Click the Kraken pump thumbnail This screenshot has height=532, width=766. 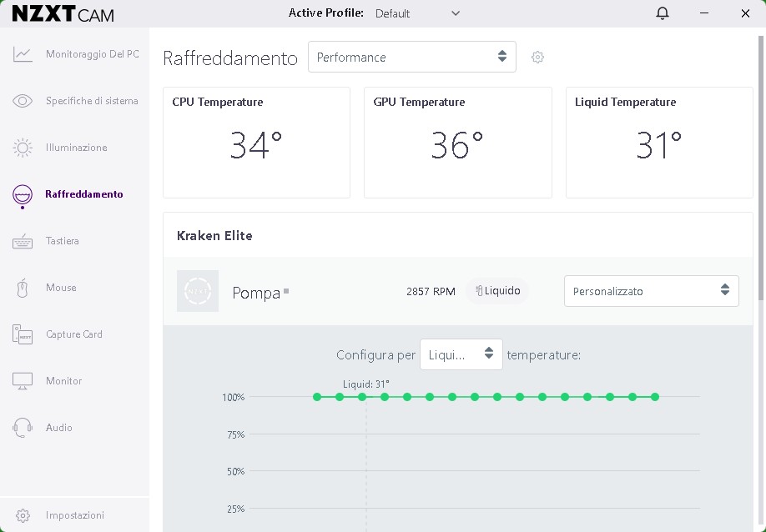[x=198, y=291]
